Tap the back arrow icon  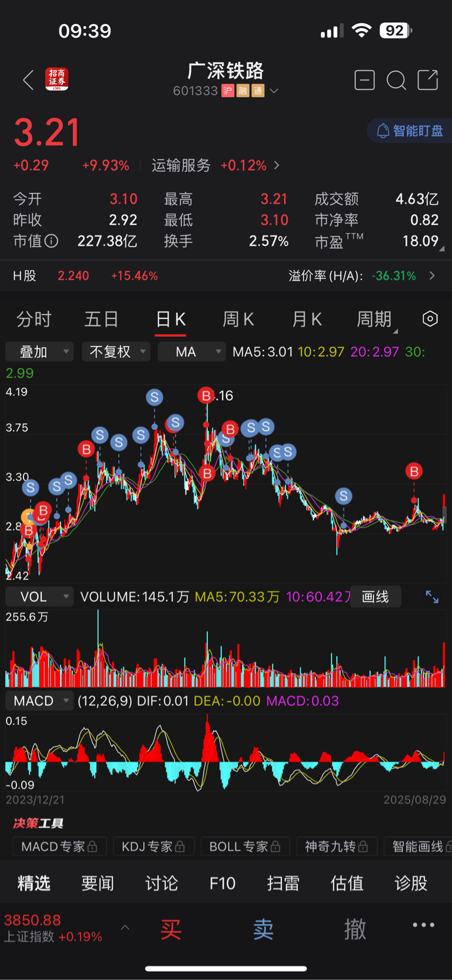click(28, 80)
